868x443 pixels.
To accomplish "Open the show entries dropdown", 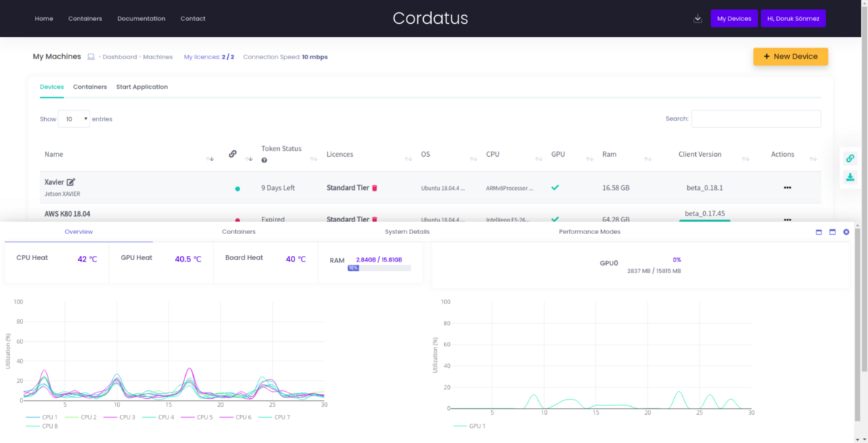I will (x=74, y=119).
